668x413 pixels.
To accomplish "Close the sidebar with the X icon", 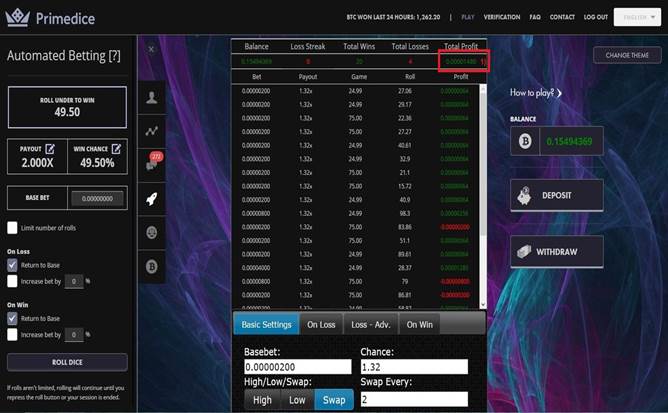I will (151, 48).
